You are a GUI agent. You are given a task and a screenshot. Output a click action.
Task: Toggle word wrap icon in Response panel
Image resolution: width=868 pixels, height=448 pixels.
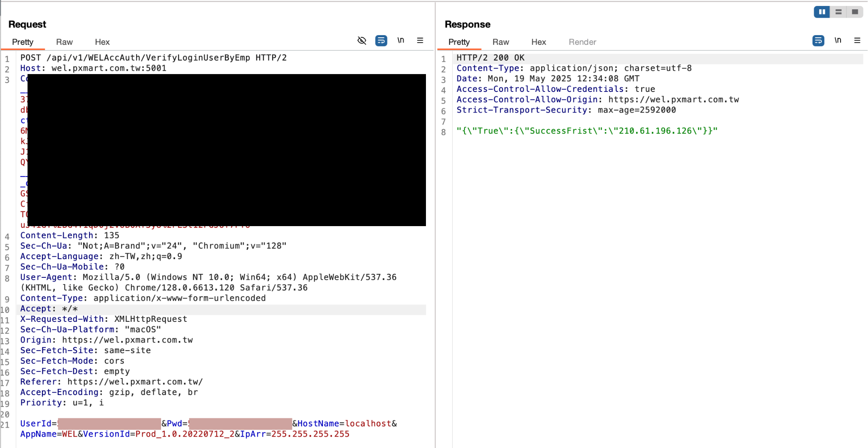tap(818, 40)
